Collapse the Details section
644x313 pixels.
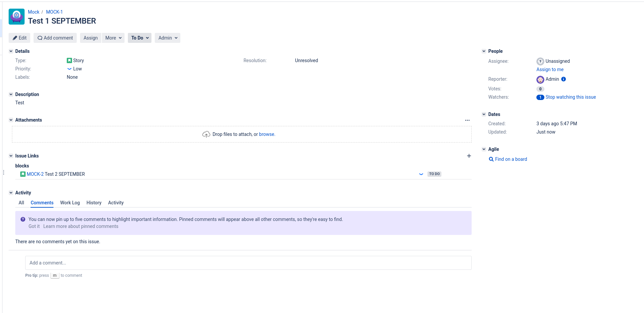(11, 51)
